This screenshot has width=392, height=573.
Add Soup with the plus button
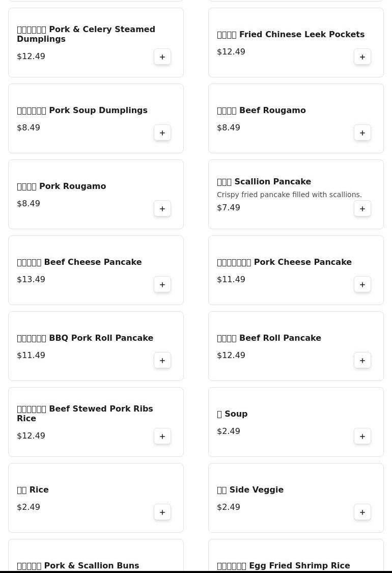362,436
